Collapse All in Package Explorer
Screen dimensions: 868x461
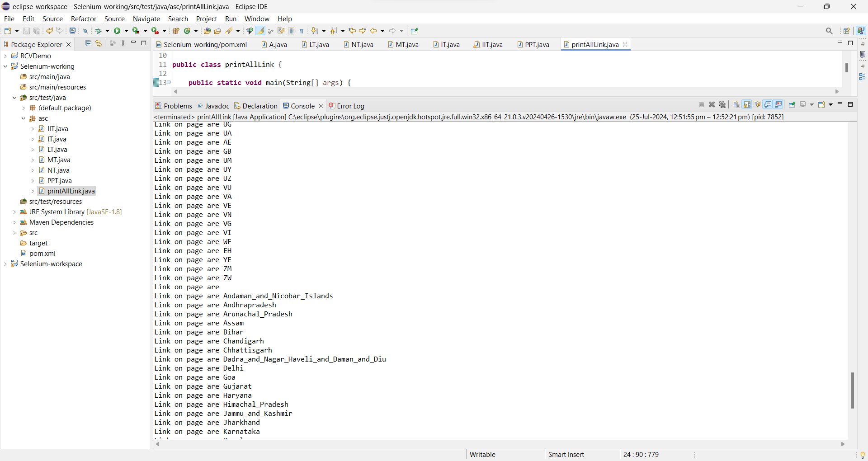(88, 43)
